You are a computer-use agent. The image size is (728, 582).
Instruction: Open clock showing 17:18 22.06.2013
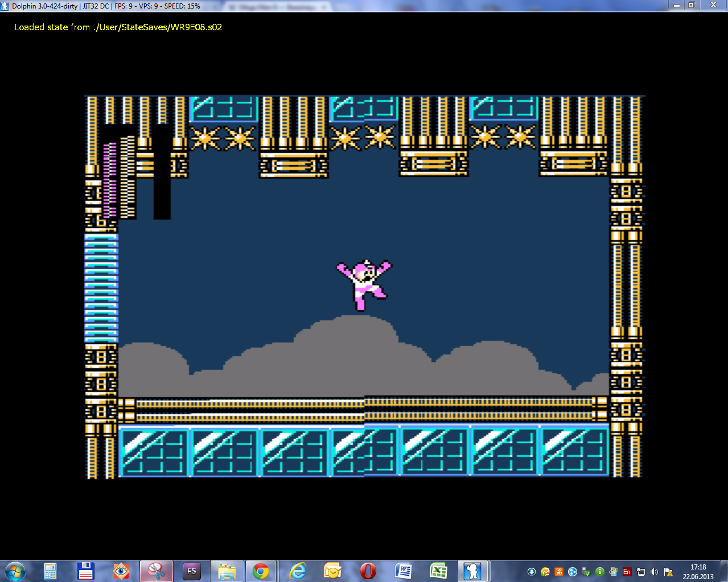pos(698,572)
